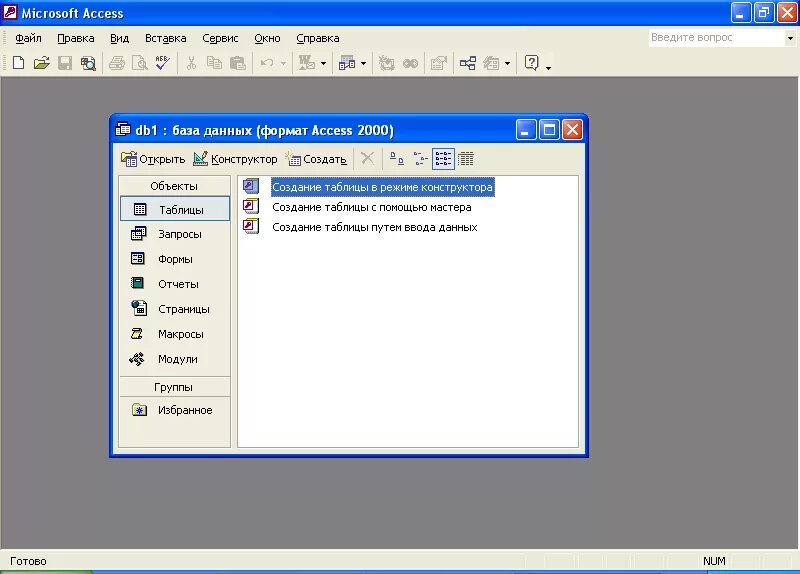This screenshot has width=800, height=574.
Task: Click the Analyze toolbar icon
Action: point(347,63)
